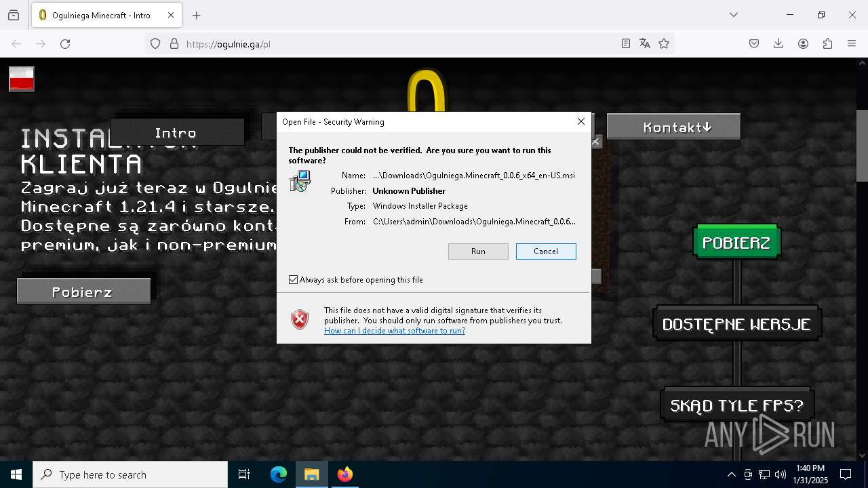Click the Windows Installer package icon in dialog
The image size is (868, 488).
pyautogui.click(x=300, y=182)
